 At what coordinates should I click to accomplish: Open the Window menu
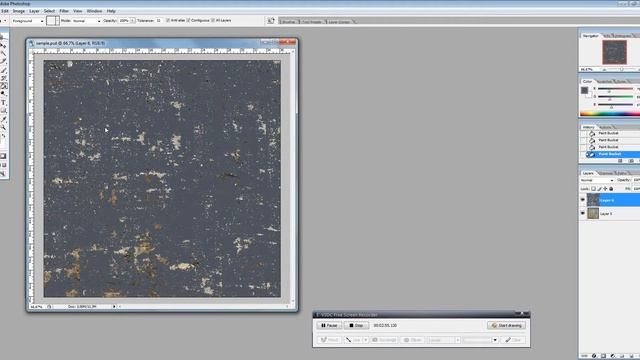94,11
